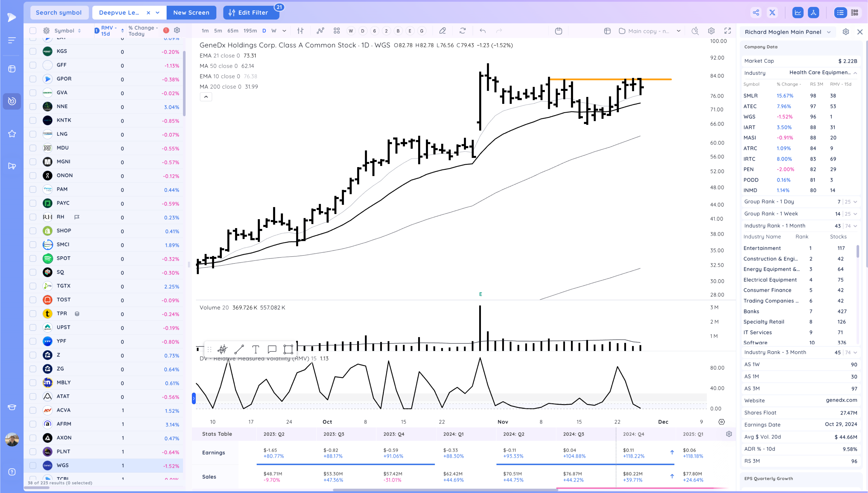Open the genedx.com website link
Image resolution: width=868 pixels, height=493 pixels.
[x=841, y=400]
